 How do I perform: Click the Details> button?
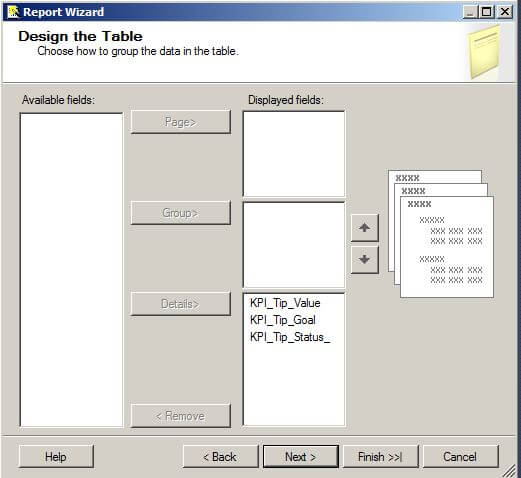point(181,304)
